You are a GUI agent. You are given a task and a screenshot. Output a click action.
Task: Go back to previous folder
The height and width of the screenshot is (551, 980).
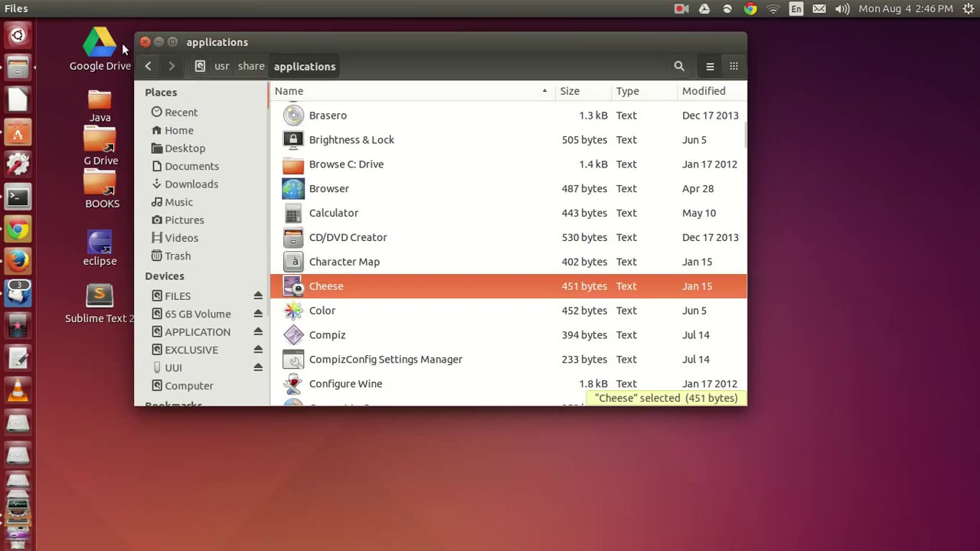149,67
